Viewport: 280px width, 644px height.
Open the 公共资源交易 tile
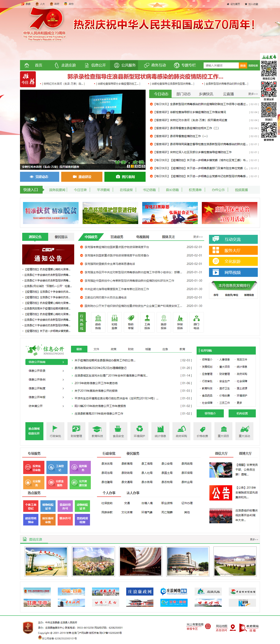pyautogui.click(x=80, y=482)
